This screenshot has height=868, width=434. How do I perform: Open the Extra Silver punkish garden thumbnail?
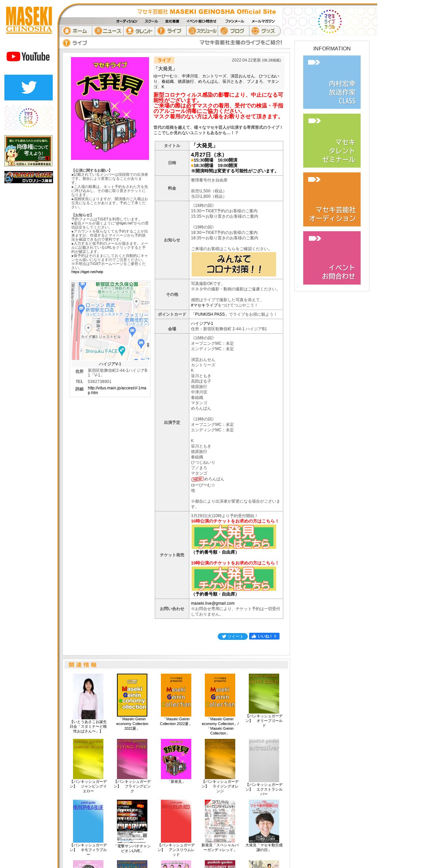click(264, 760)
